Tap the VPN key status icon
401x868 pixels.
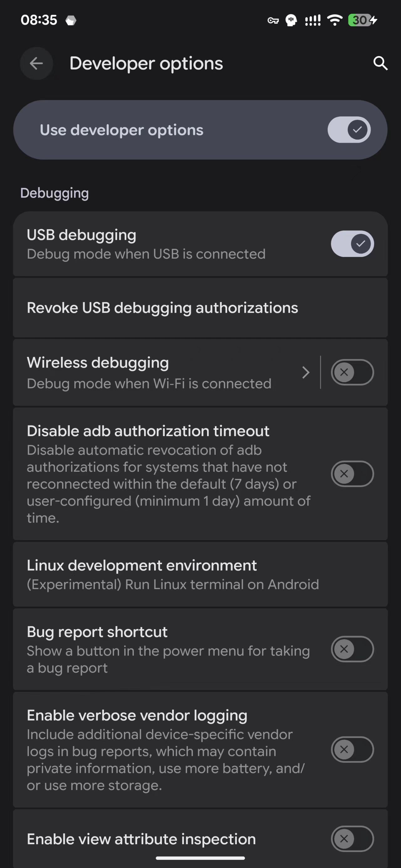coord(273,21)
